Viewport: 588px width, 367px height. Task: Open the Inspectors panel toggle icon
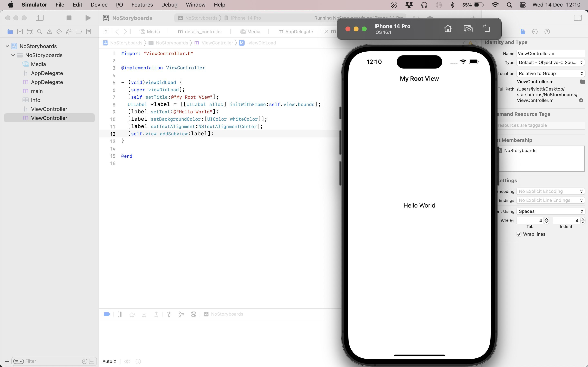tap(578, 18)
